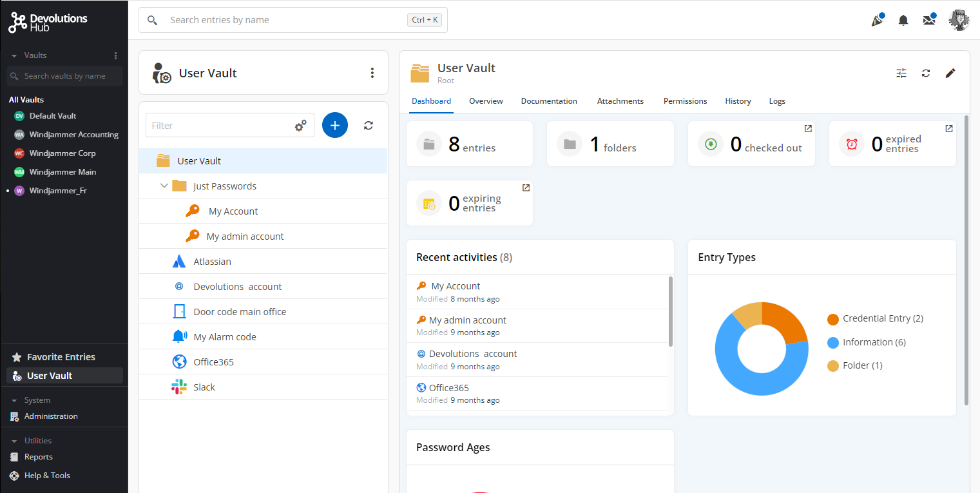Open expiring entries external link icon
The height and width of the screenshot is (493, 980).
[526, 188]
